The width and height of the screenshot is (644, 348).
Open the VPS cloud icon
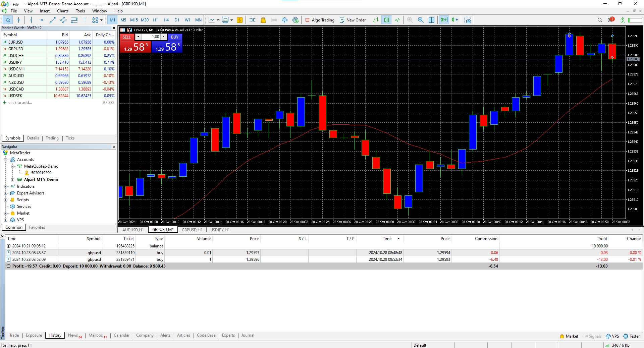[285, 20]
